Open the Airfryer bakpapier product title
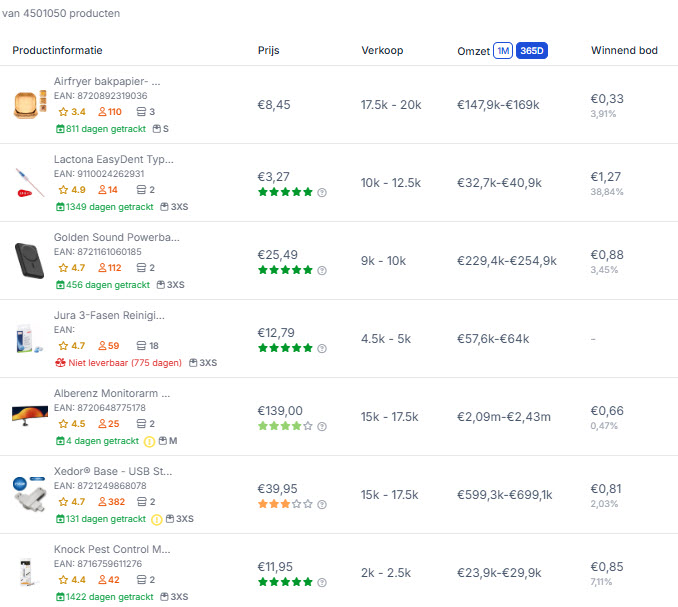 pyautogui.click(x=107, y=81)
